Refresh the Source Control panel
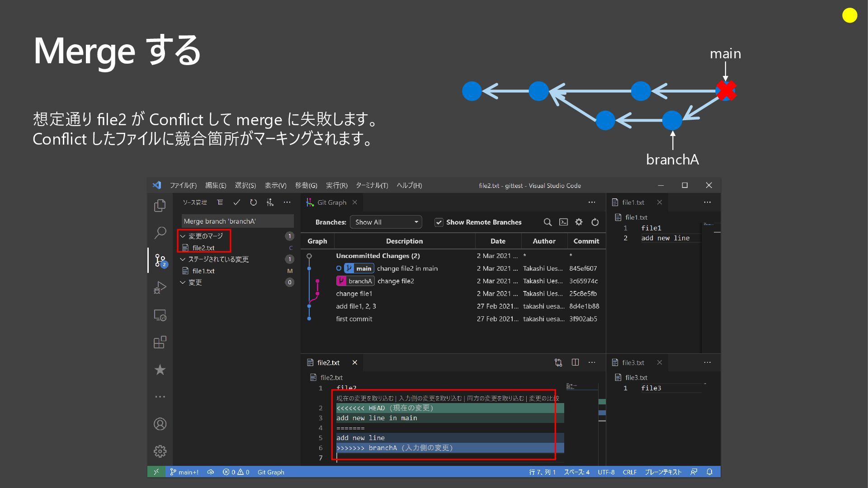 click(253, 202)
